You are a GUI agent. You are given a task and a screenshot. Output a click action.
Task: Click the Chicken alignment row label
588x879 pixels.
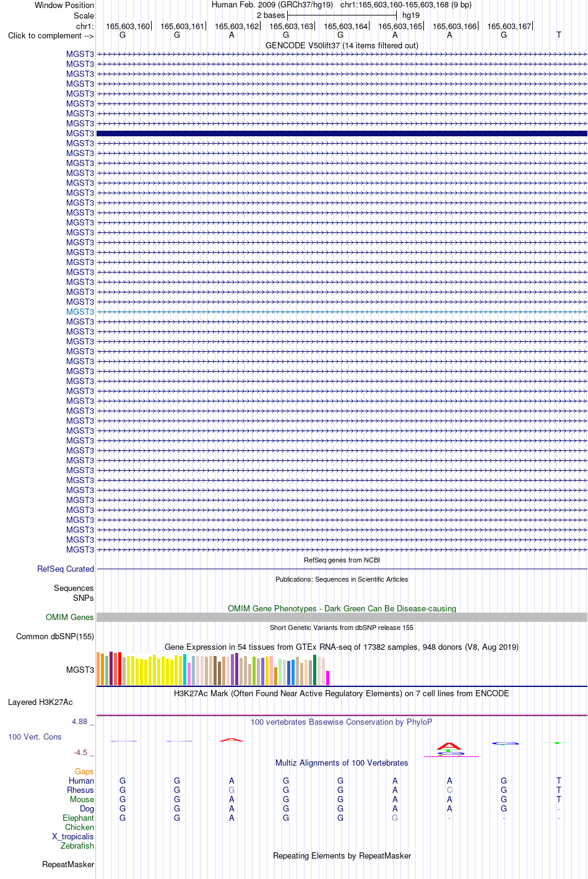tap(79, 827)
